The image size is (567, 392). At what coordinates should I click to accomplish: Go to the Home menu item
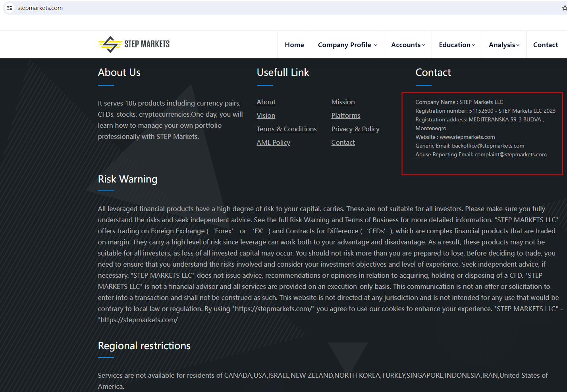(x=294, y=45)
